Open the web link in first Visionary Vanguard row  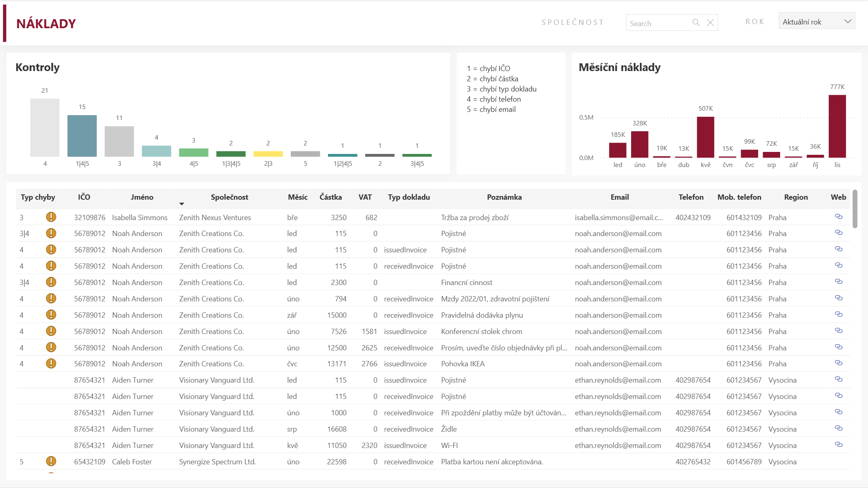[x=839, y=379]
